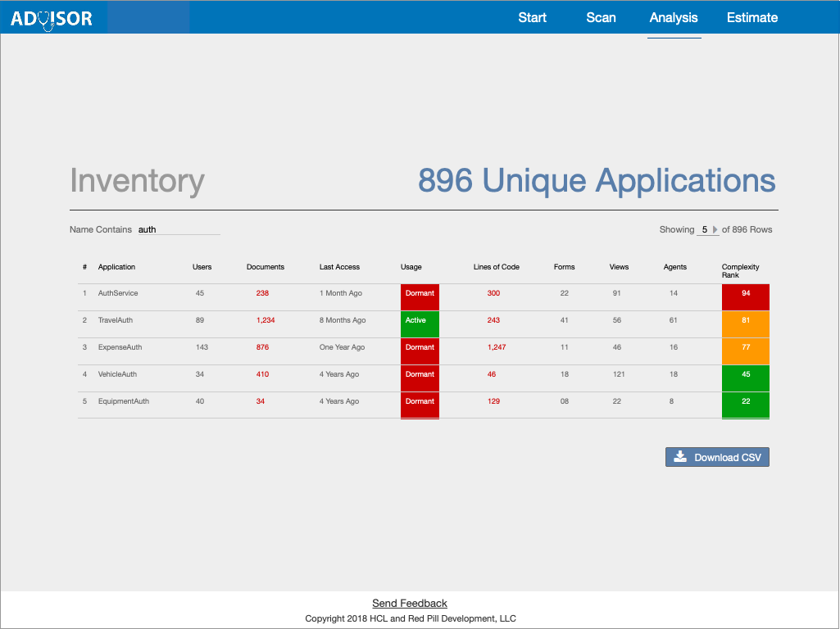Click the download icon on the CSV button
This screenshot has height=629, width=840.
coord(679,457)
